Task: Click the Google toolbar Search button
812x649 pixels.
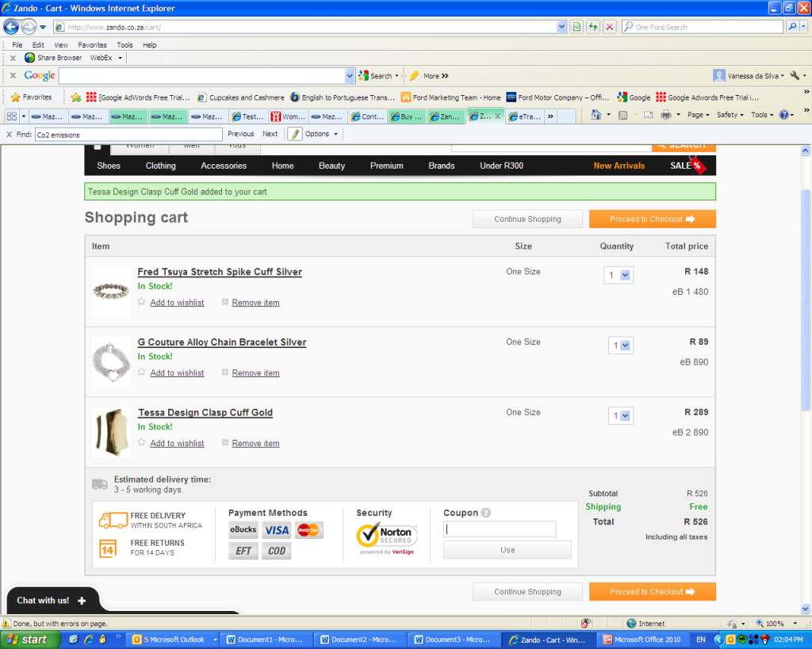Action: tap(378, 75)
